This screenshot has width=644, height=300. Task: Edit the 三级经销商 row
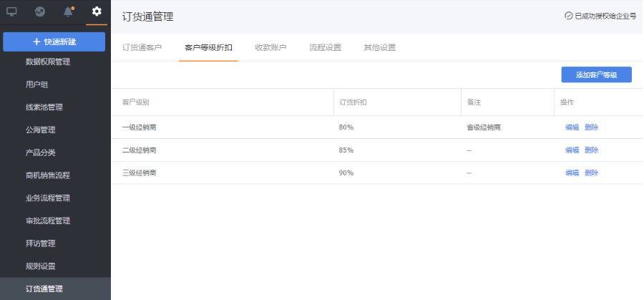click(x=572, y=173)
